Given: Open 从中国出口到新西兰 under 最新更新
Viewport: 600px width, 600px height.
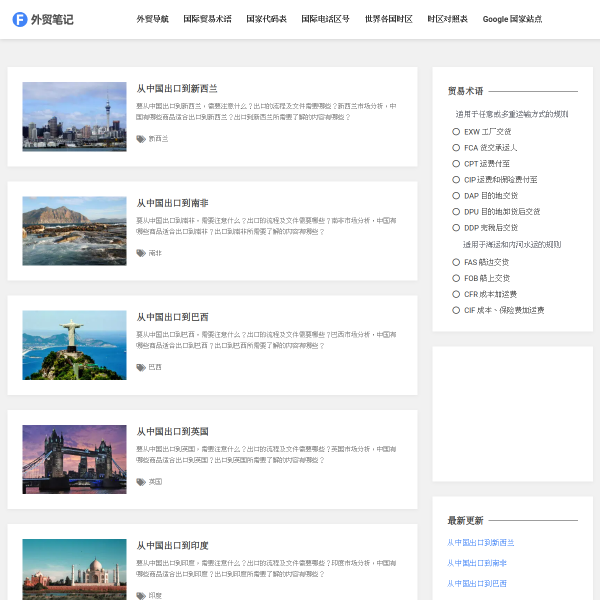Looking at the screenshot, I should click(481, 543).
